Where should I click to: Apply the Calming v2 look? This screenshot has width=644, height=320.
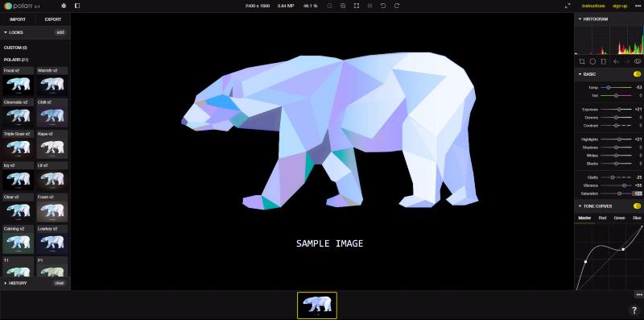coord(18,239)
